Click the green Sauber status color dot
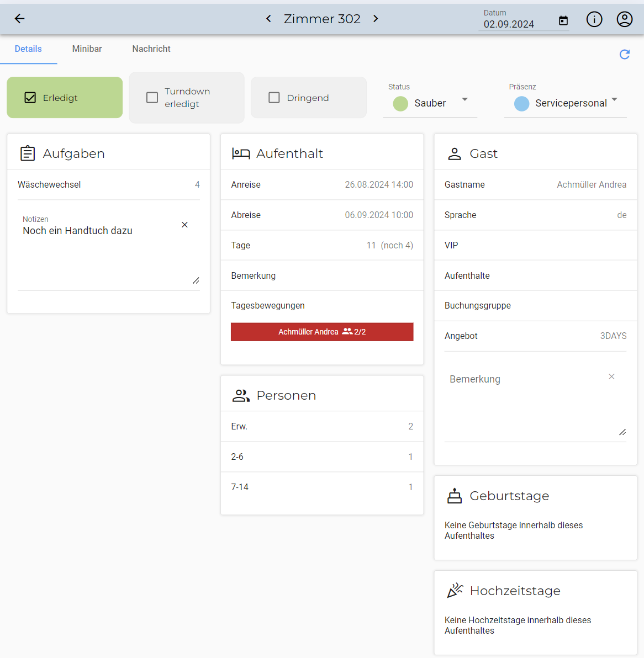 (400, 103)
